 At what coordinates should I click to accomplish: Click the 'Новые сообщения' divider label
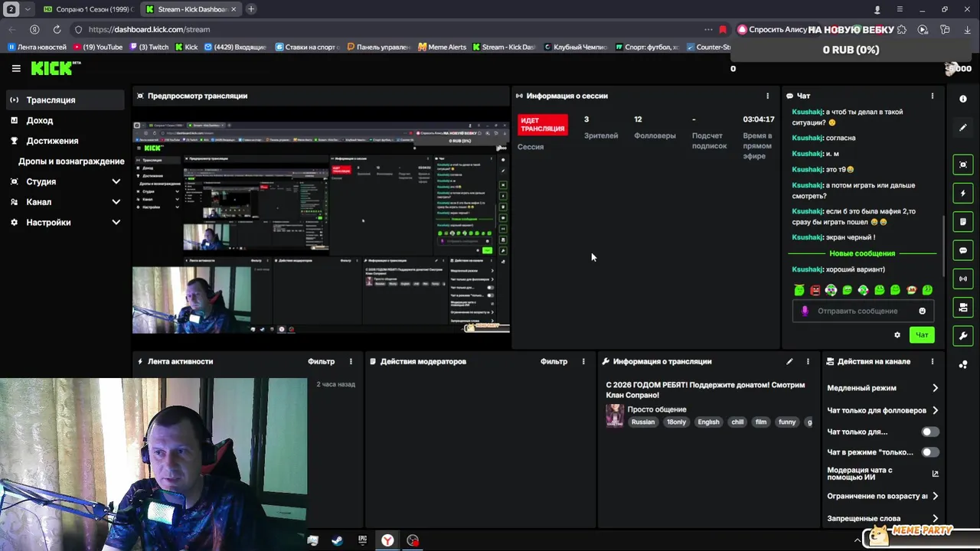[862, 253]
